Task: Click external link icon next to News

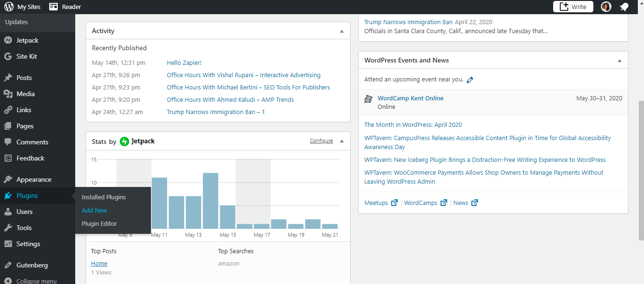Action: 475,203
